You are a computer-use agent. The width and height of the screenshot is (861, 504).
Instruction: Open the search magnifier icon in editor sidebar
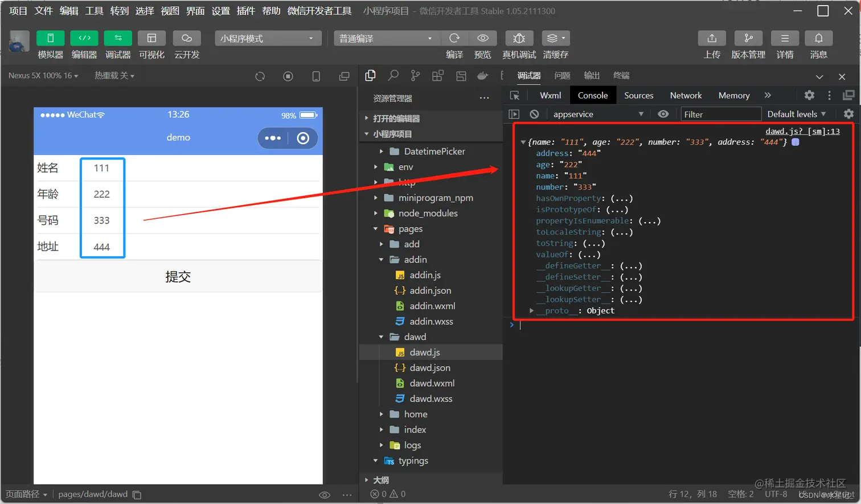393,75
